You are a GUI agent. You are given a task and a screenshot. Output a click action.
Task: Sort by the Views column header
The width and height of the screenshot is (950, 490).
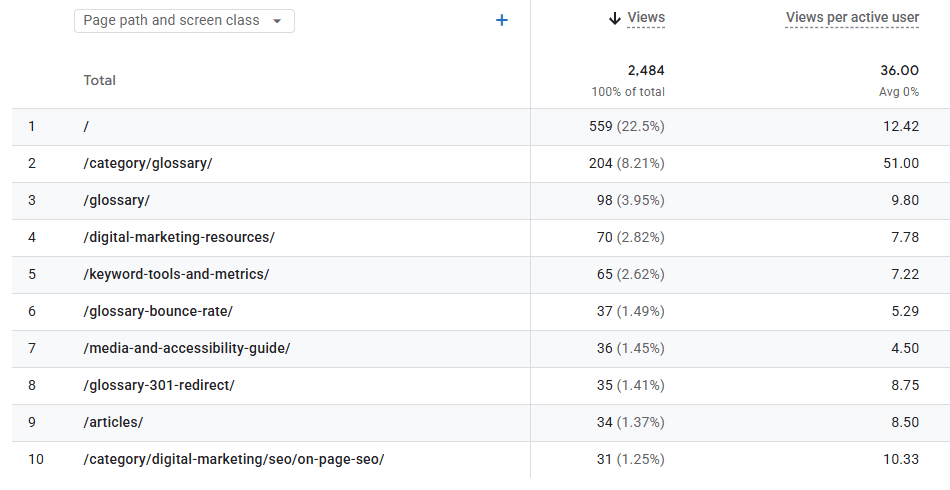[646, 18]
